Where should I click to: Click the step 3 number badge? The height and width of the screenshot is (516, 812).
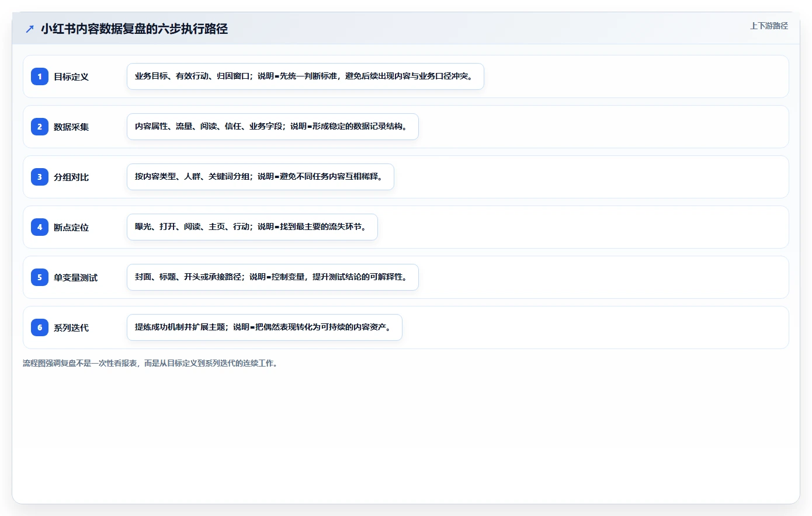40,177
